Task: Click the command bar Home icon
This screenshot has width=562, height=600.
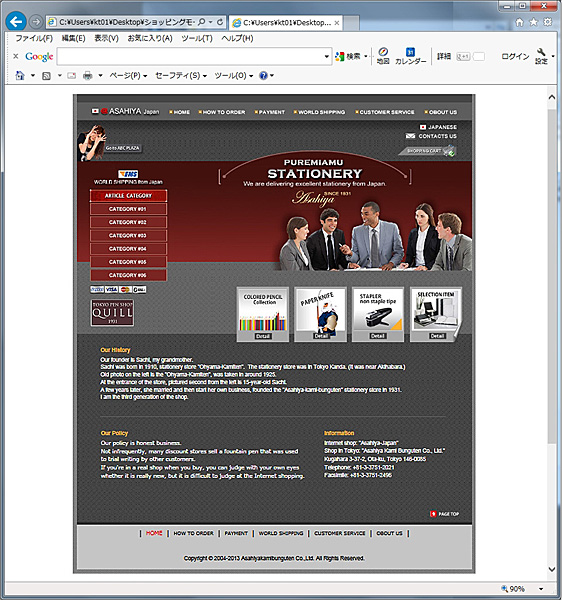Action: click(x=20, y=75)
